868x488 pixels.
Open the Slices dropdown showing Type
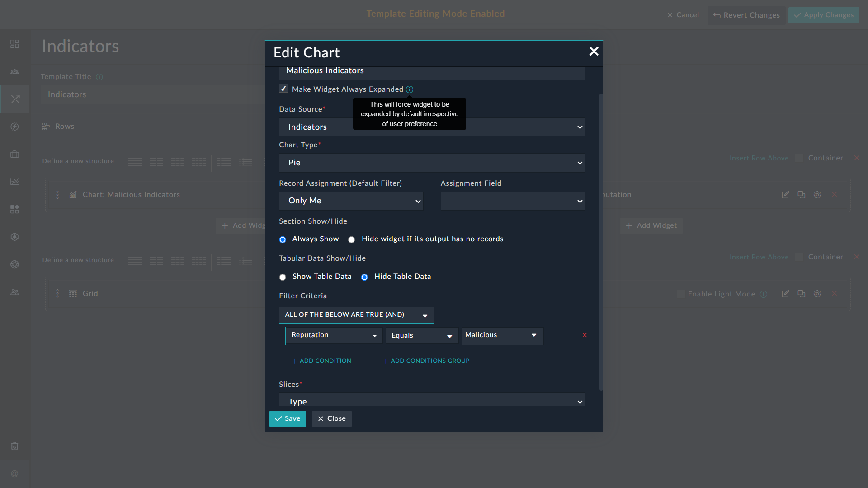coord(432,400)
